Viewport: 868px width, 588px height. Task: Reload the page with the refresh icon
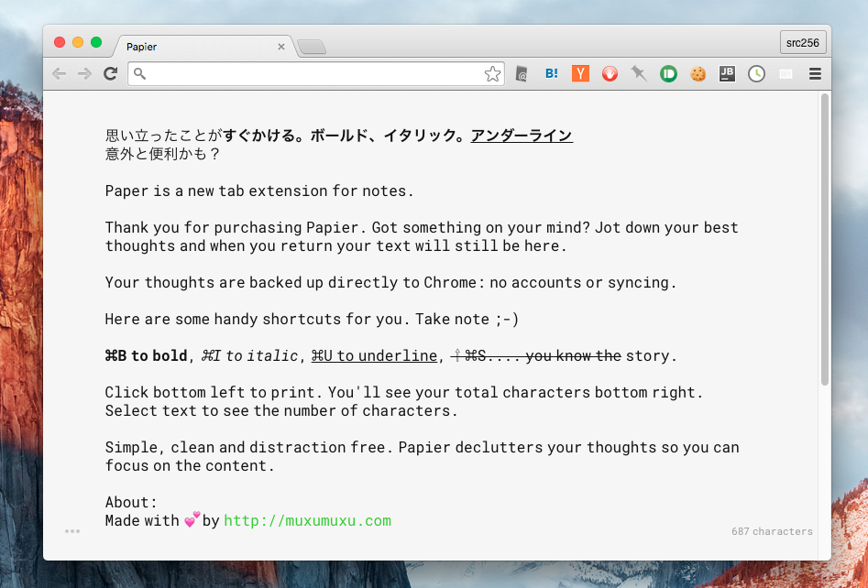click(111, 73)
